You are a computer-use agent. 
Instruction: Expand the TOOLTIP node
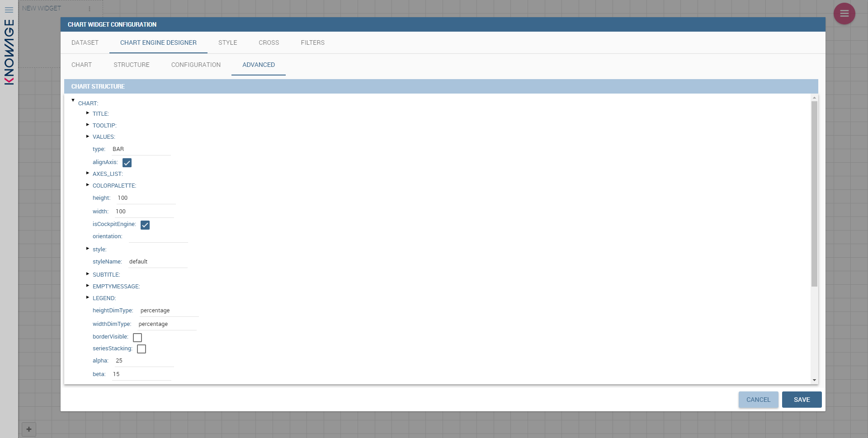pyautogui.click(x=88, y=125)
